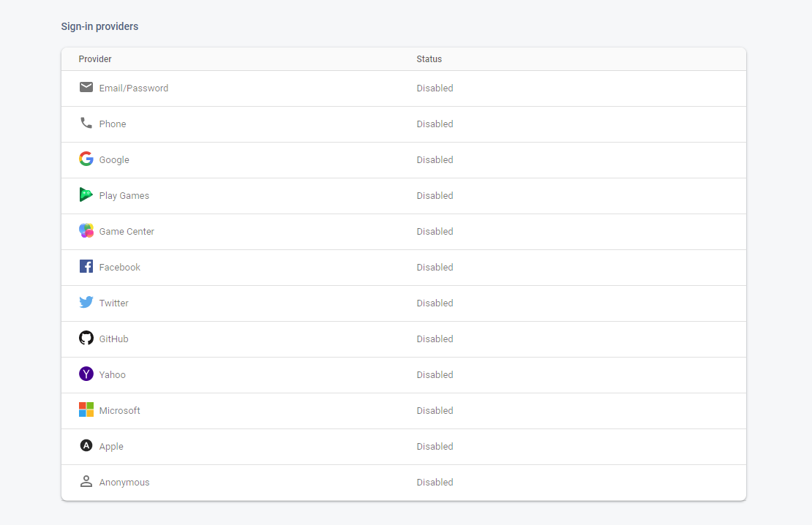Open the Email/Password provider label
The height and width of the screenshot is (525, 812).
(x=134, y=88)
